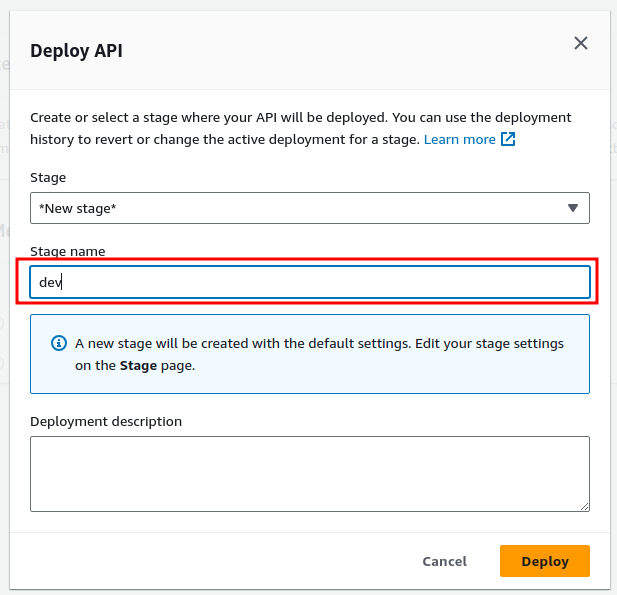Click the Deploy API dialog heading
This screenshot has width=617, height=595.
click(x=77, y=50)
